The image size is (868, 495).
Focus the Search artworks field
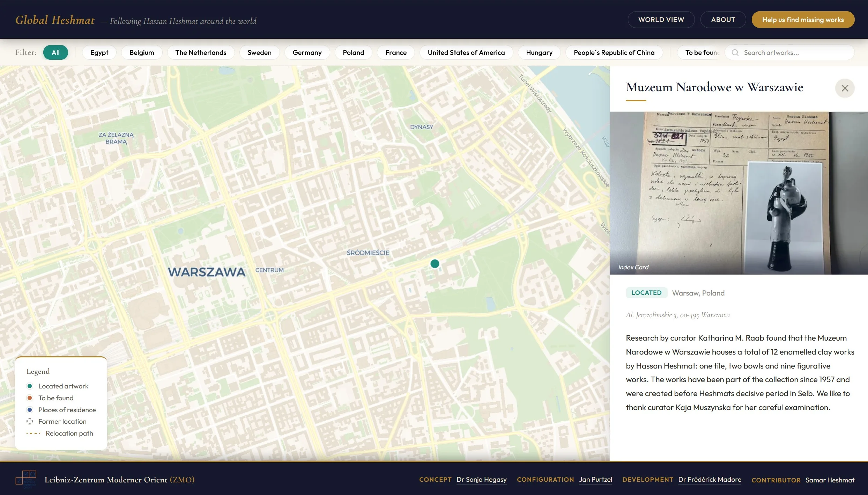click(789, 52)
